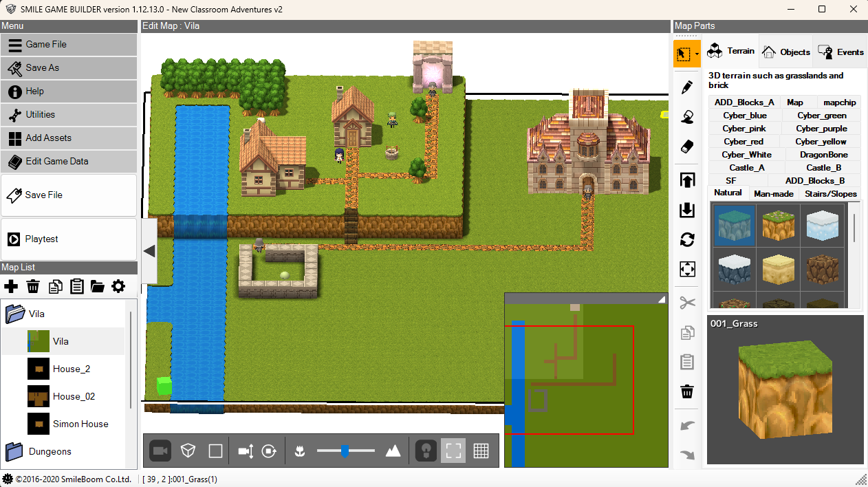Open the selection tool dropdown arrow

(x=697, y=54)
